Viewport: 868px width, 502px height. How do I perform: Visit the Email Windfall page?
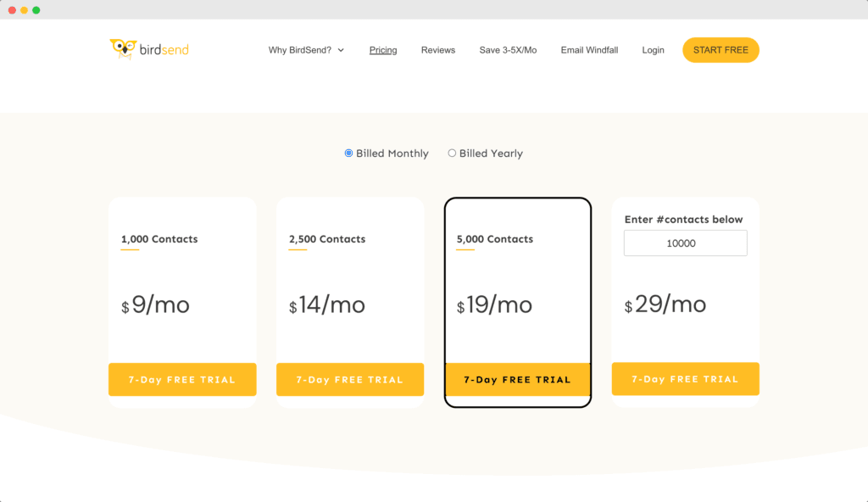pyautogui.click(x=589, y=50)
